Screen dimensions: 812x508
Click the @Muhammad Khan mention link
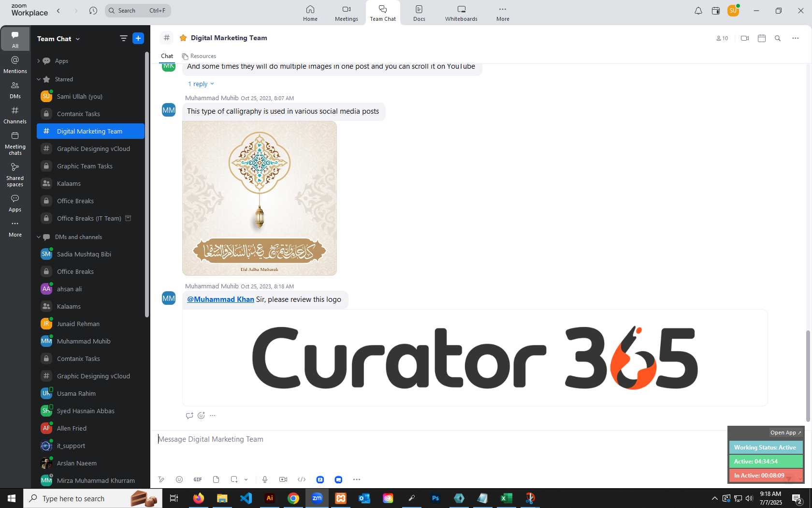pos(220,299)
